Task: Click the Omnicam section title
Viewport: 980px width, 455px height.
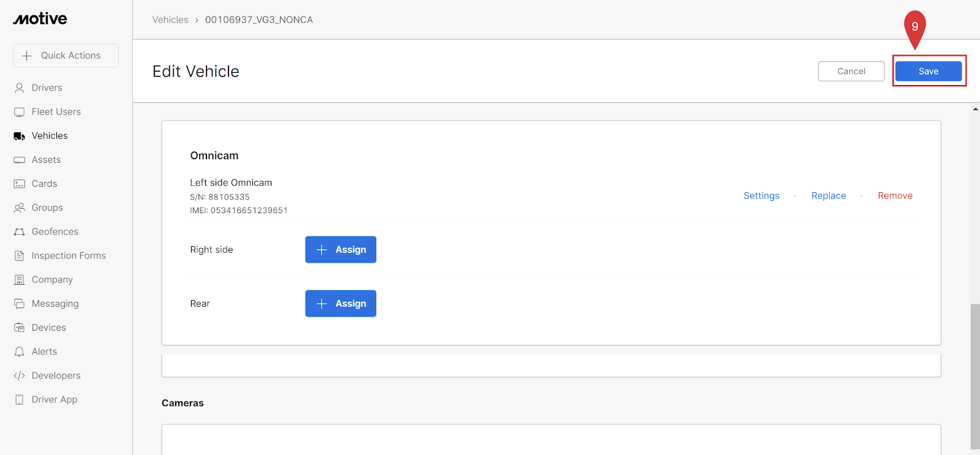Action: [x=214, y=156]
